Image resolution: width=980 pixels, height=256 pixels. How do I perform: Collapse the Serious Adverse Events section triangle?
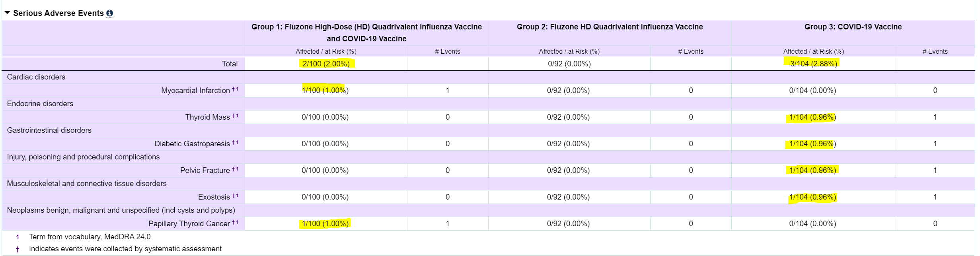pyautogui.click(x=7, y=13)
